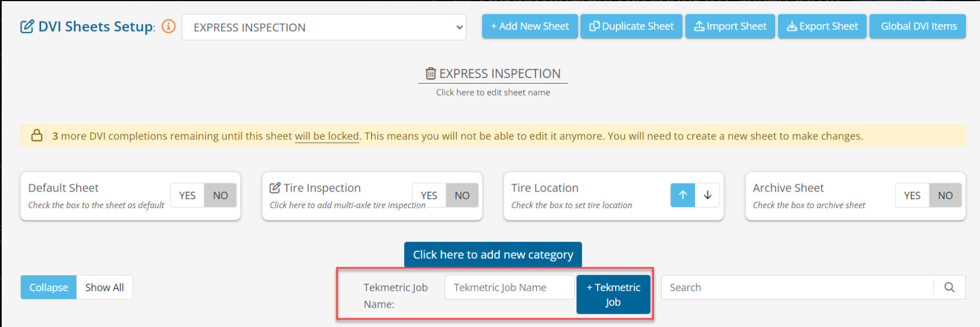Click the magnifying glass search icon
The image size is (980, 327).
[949, 287]
